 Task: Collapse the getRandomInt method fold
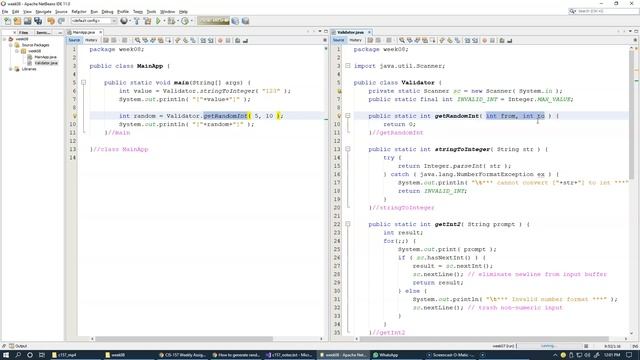(x=348, y=116)
